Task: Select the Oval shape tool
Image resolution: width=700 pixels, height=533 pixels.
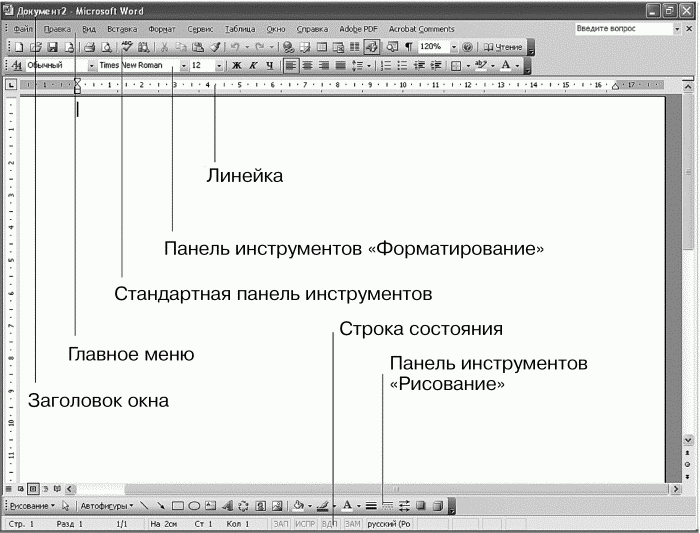Action: pyautogui.click(x=194, y=506)
